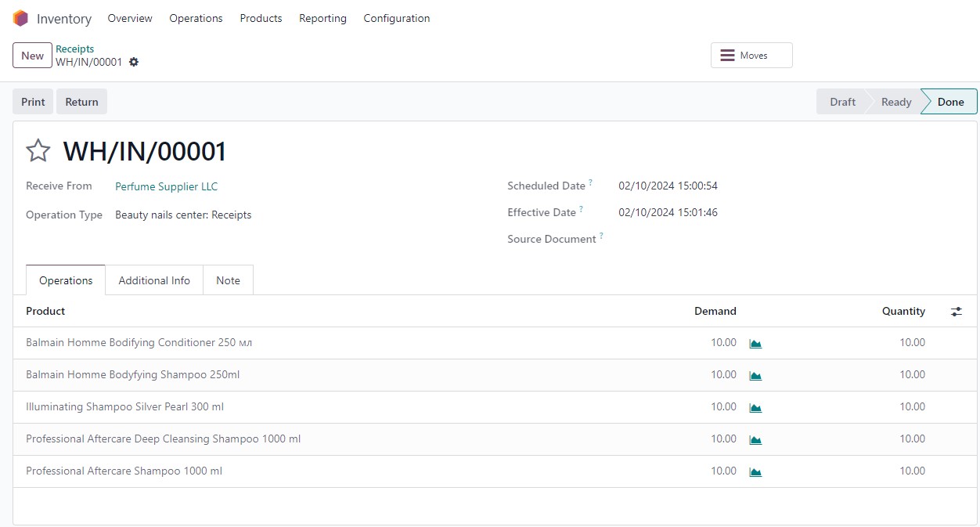Navigate back using the Receipts breadcrumb
980x527 pixels.
pyautogui.click(x=74, y=48)
